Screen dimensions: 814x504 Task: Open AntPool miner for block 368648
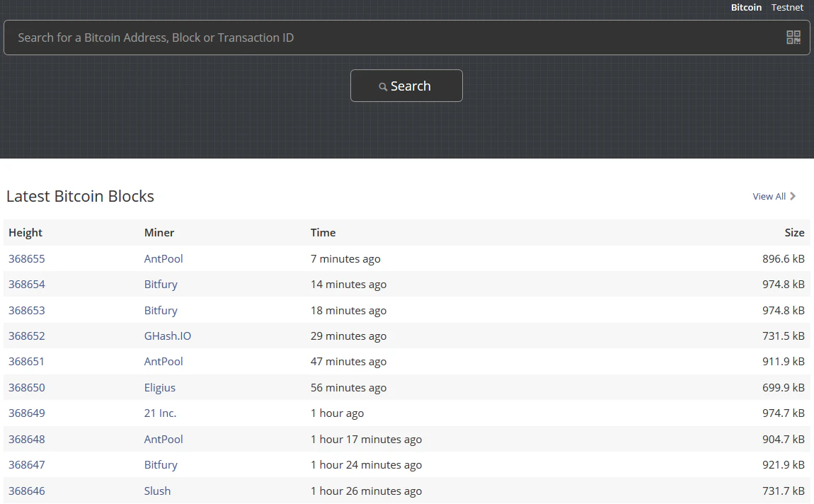tap(164, 439)
